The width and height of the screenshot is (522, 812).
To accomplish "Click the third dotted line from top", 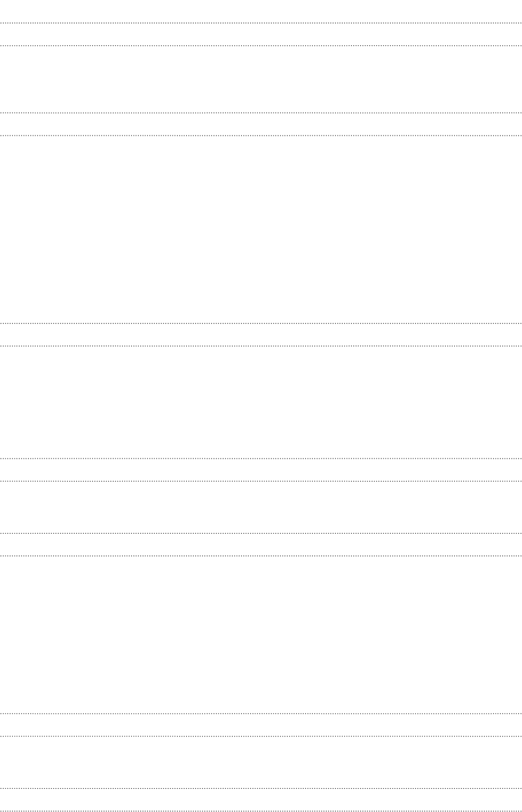I will (261, 112).
